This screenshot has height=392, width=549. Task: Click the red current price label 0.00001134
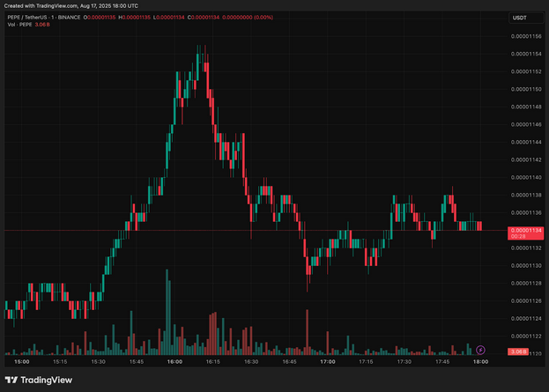tap(525, 233)
